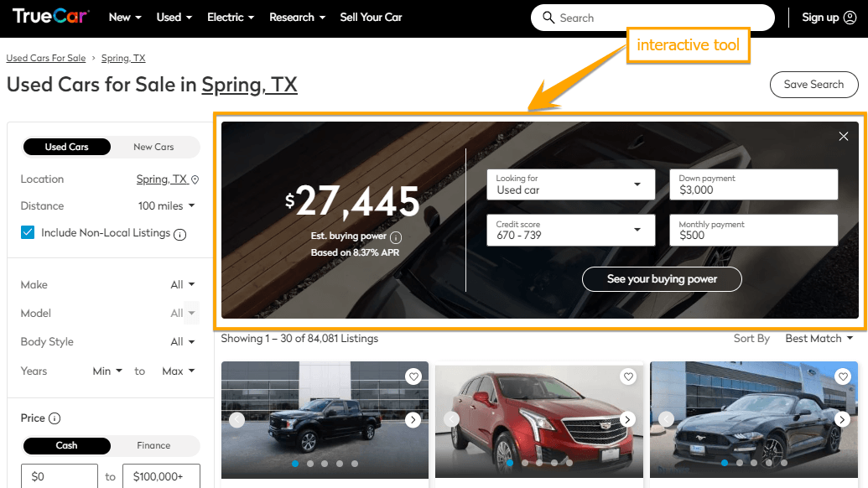
Task: Click the location pin icon near Spring, TX
Action: click(195, 179)
